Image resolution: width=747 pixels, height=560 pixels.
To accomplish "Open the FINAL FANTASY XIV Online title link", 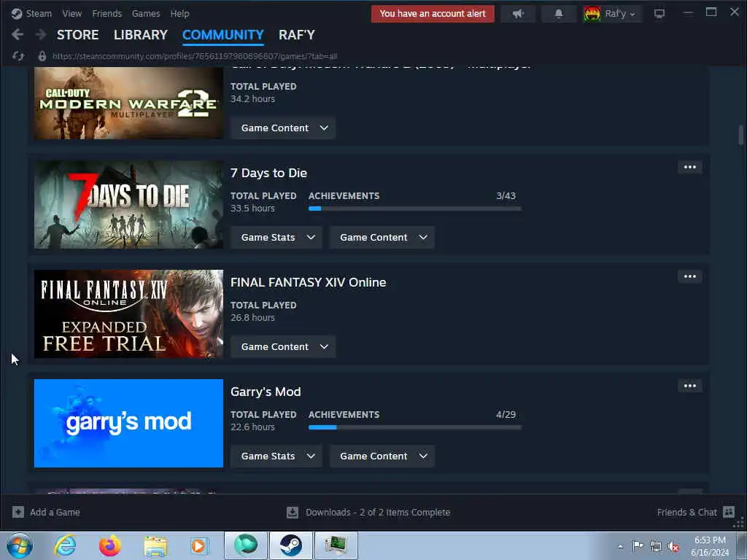I will (309, 282).
